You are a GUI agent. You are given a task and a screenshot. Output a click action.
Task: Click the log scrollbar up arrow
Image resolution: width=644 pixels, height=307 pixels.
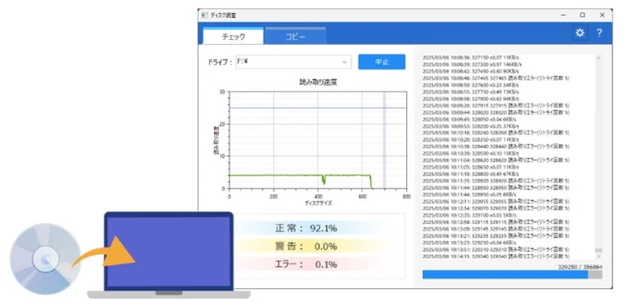[598, 58]
